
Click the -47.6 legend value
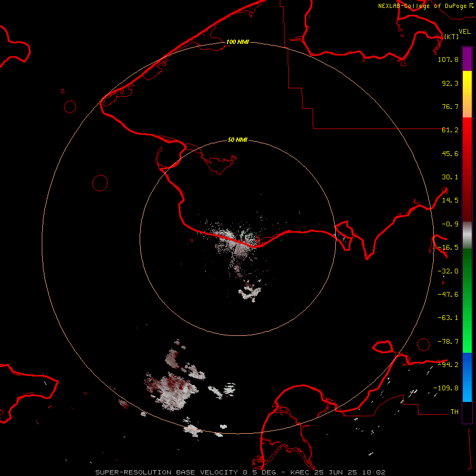click(448, 295)
